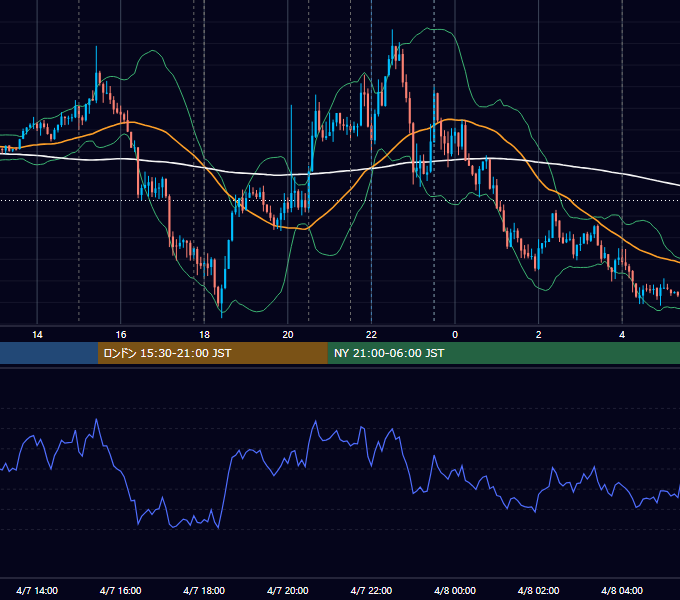Click the 4/7 18:00 time label
This screenshot has width=680, height=600.
[x=204, y=591]
